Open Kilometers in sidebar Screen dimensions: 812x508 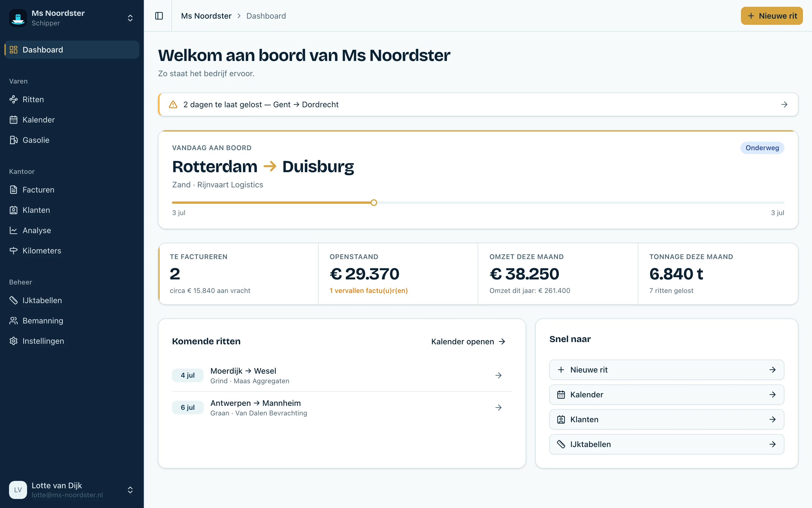coord(72,251)
